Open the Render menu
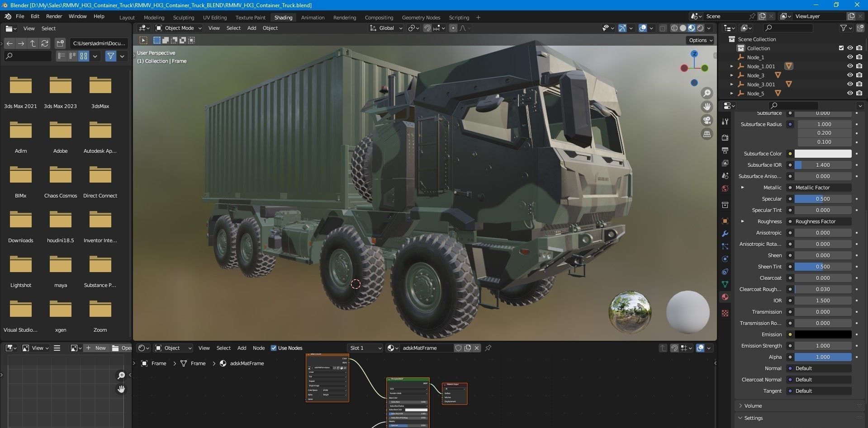868x428 pixels. pyautogui.click(x=54, y=16)
